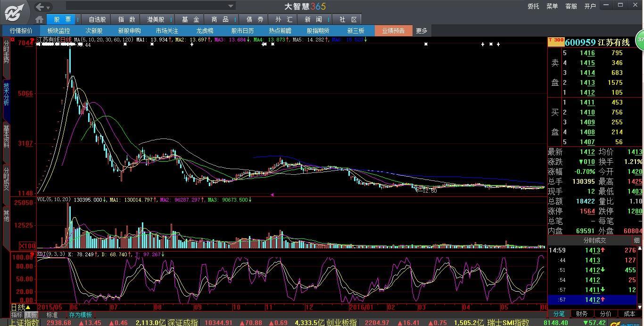Click the 细 detail button beside 分时成交
This screenshot has width=644, height=326.
tap(637, 240)
